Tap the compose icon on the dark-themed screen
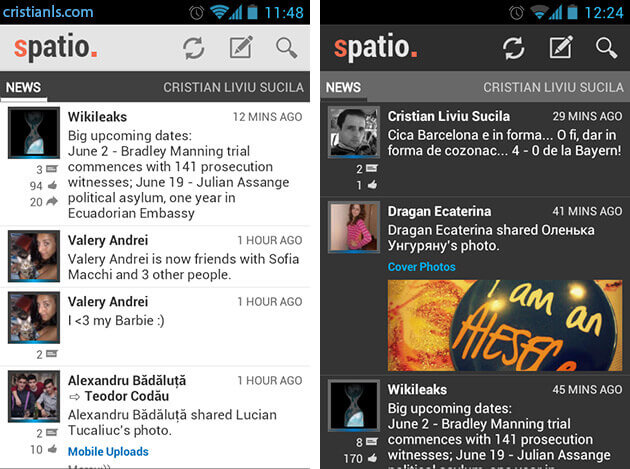This screenshot has height=469, width=630. tap(560, 48)
